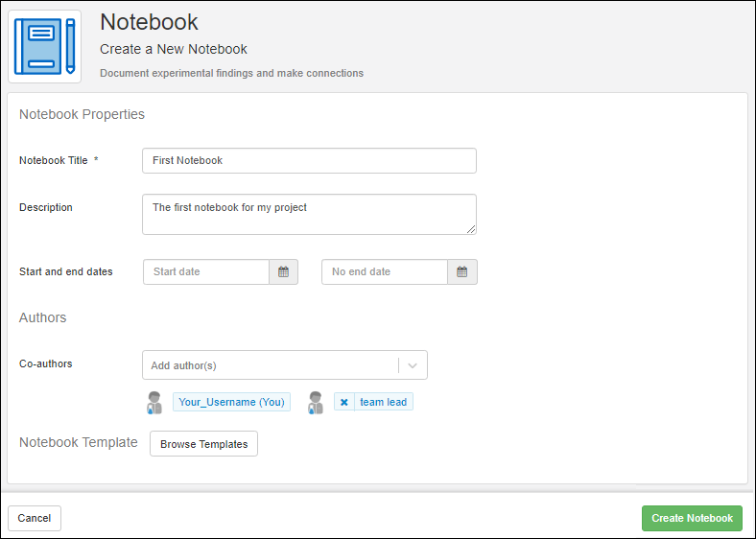Click inside the Description text area

click(x=309, y=214)
